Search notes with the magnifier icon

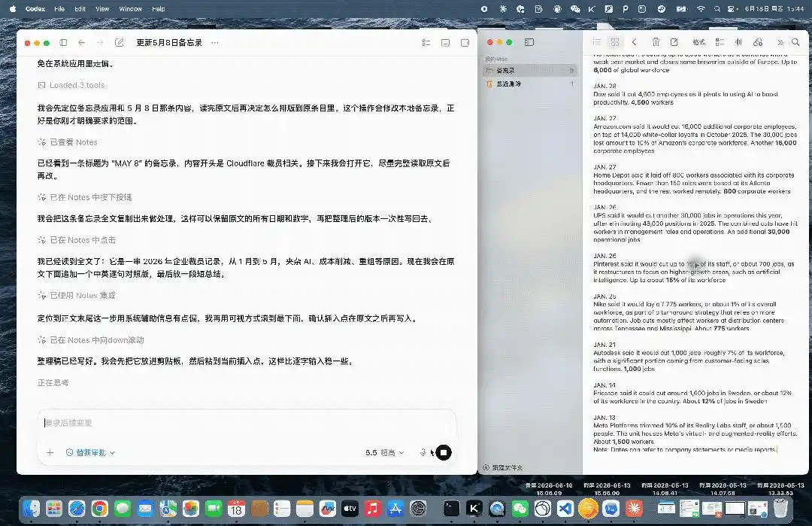pos(796,42)
